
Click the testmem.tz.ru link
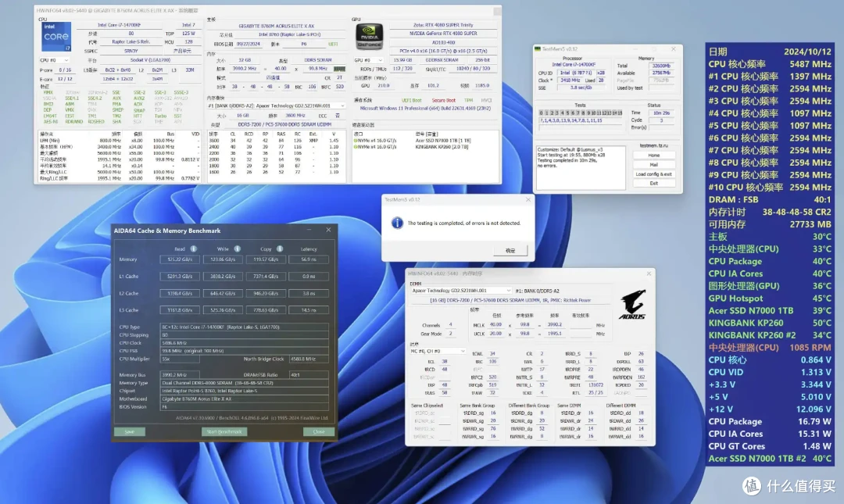[653, 145]
